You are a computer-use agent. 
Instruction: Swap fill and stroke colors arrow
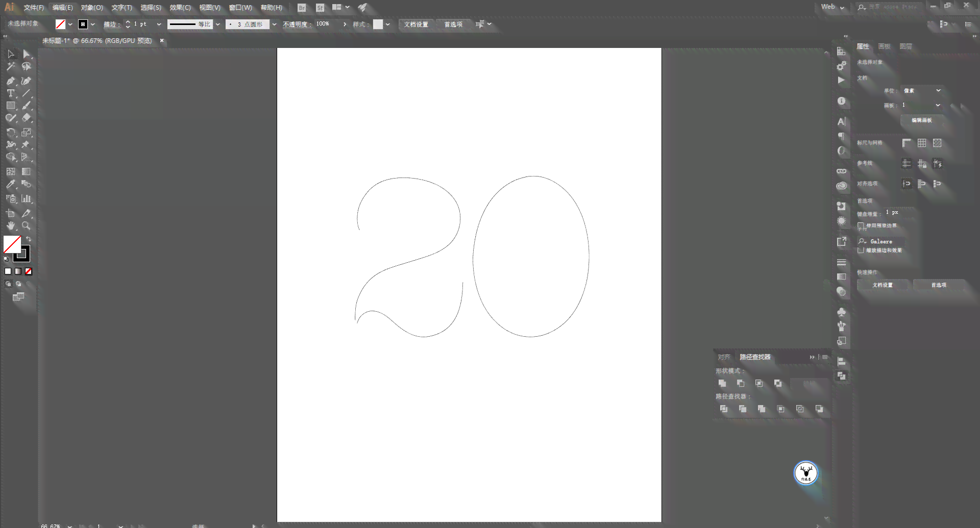tap(29, 239)
